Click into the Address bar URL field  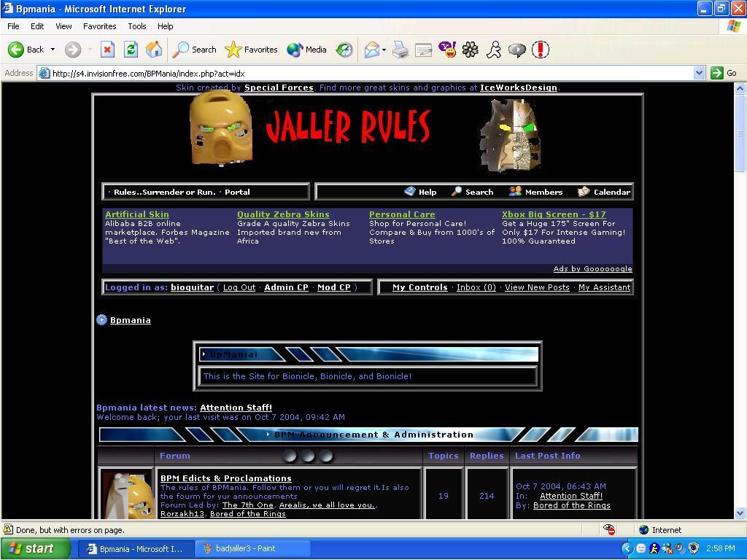click(367, 74)
